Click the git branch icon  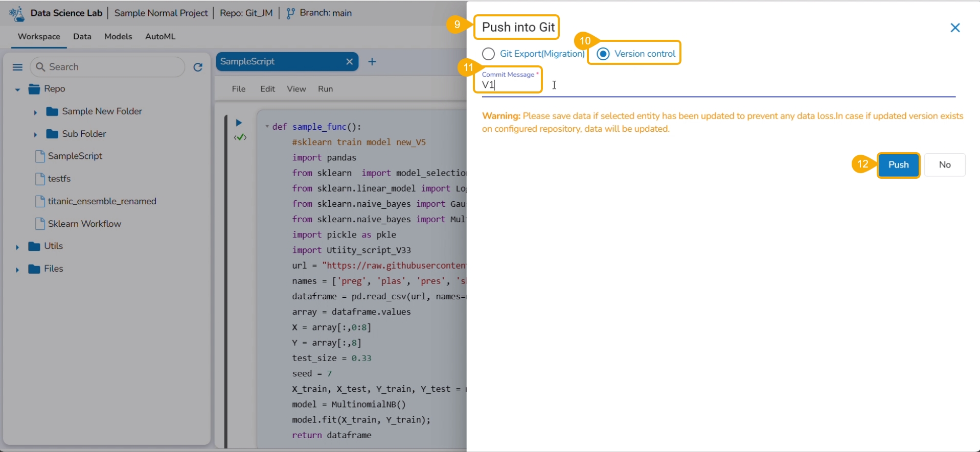[x=290, y=13]
